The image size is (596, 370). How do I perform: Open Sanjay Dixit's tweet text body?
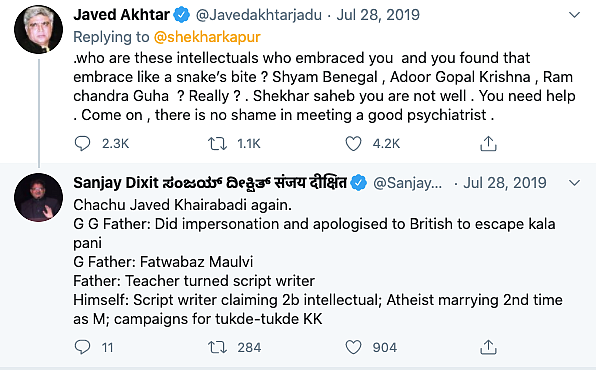318,262
